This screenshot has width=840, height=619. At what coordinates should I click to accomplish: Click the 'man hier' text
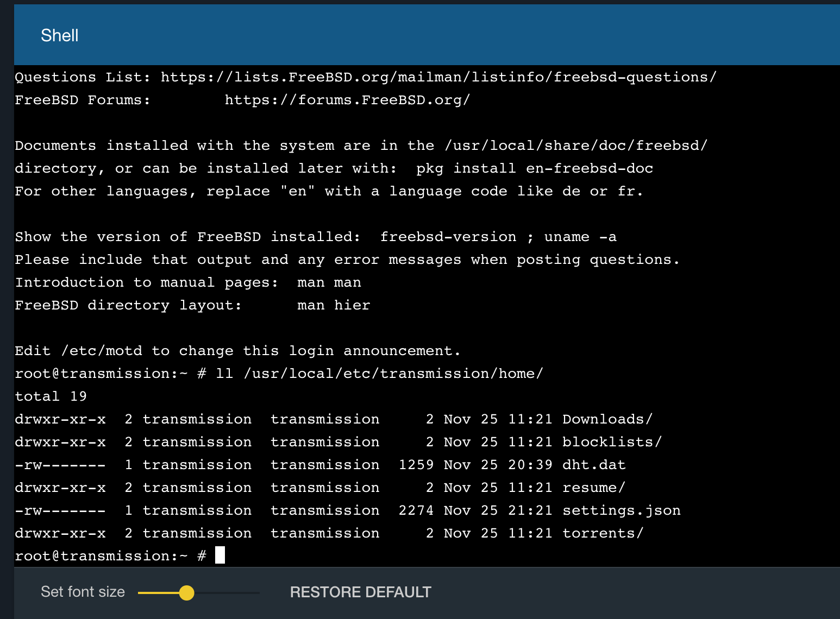tap(334, 305)
